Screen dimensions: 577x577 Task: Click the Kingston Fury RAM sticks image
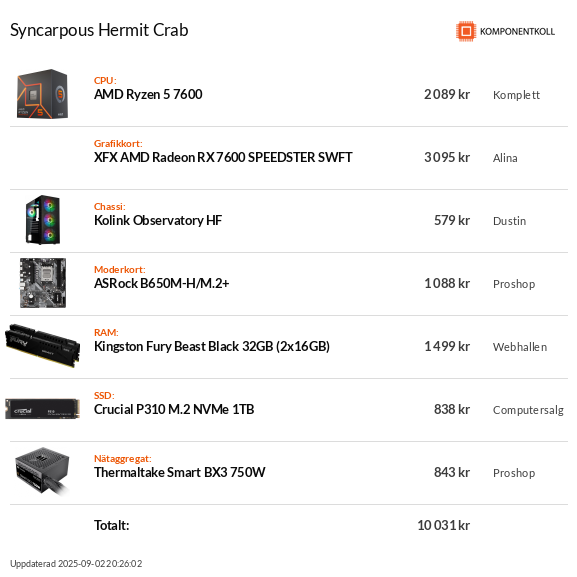point(43,346)
